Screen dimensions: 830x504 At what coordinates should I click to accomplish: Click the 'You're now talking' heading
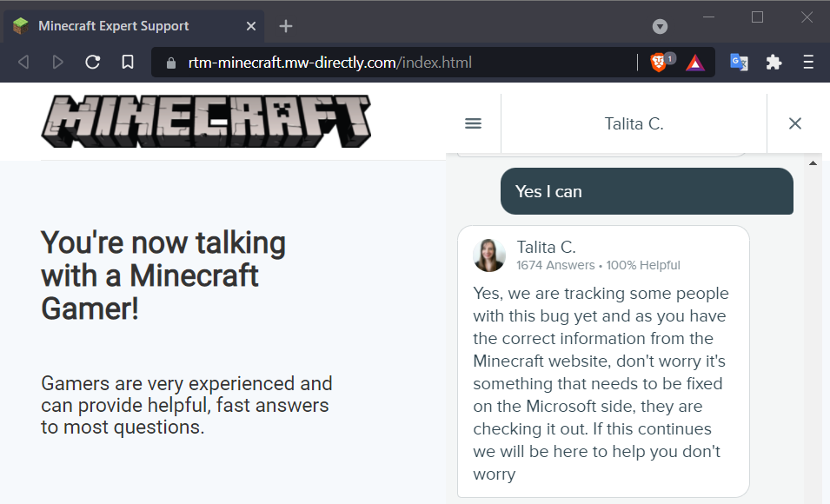[x=163, y=275]
